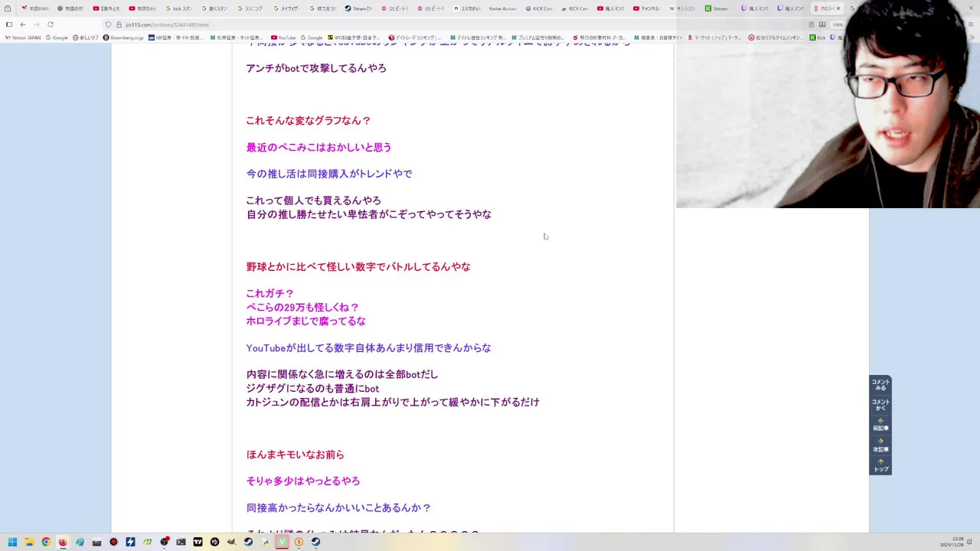Click the shield tracking protection icon
The width and height of the screenshot is (980, 551).
coord(108,24)
